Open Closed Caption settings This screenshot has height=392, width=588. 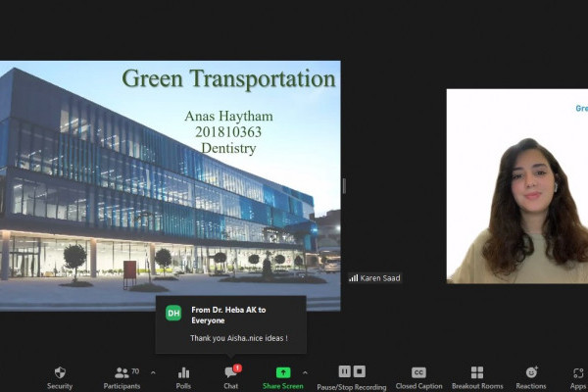[418, 377]
